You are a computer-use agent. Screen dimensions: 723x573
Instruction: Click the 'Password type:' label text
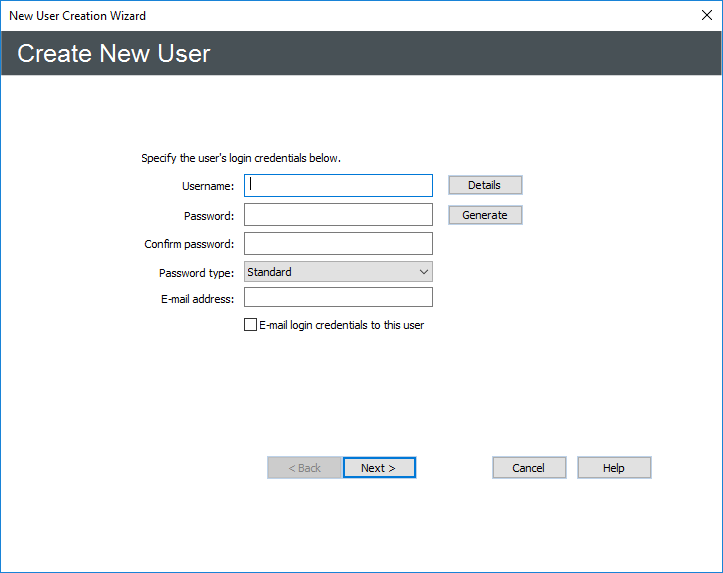[x=196, y=273]
